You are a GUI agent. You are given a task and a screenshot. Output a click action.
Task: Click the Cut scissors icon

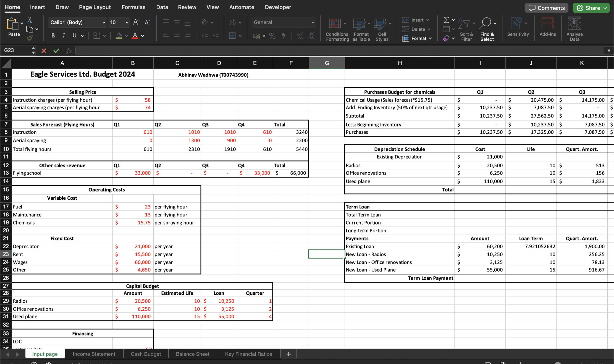click(30, 20)
